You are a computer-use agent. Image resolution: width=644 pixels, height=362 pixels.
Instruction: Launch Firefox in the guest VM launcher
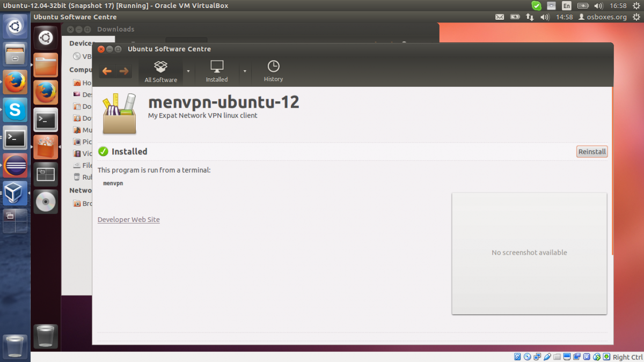46,93
